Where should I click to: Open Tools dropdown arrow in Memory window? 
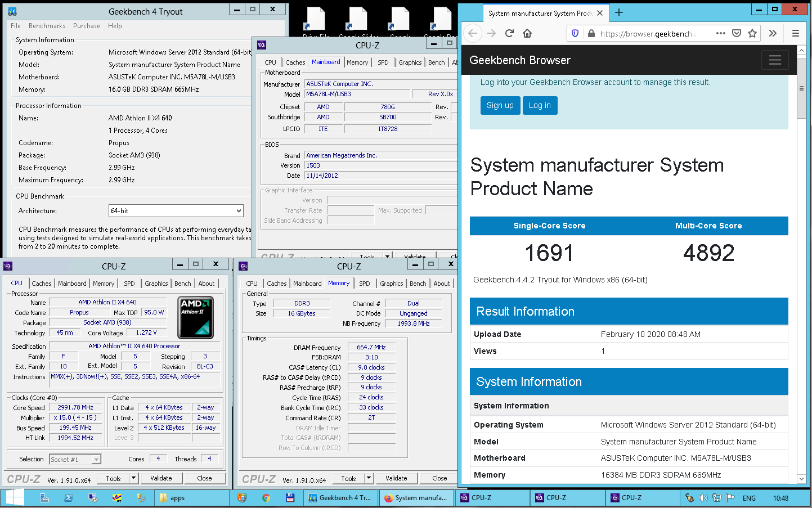click(x=369, y=478)
